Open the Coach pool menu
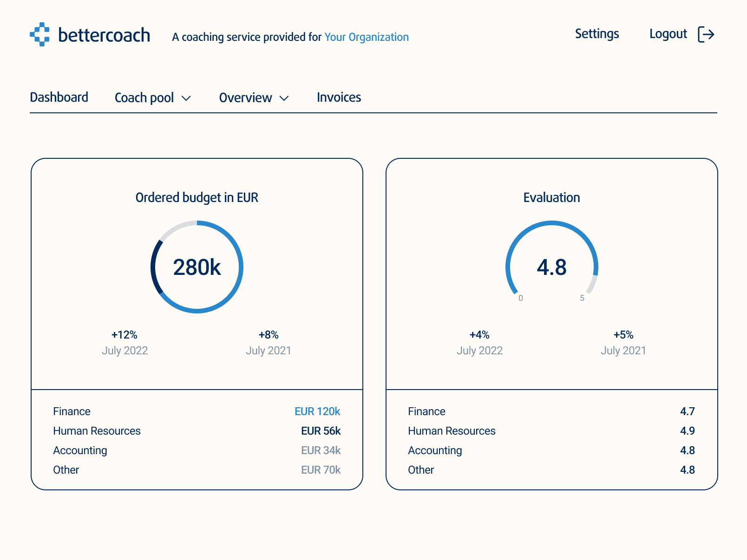Viewport: 747px width, 560px height. (x=144, y=98)
